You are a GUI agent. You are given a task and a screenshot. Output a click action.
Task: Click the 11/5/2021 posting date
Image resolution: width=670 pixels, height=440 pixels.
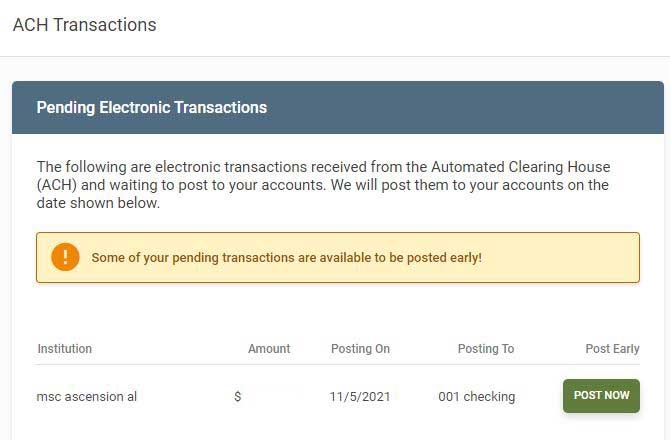pos(360,396)
